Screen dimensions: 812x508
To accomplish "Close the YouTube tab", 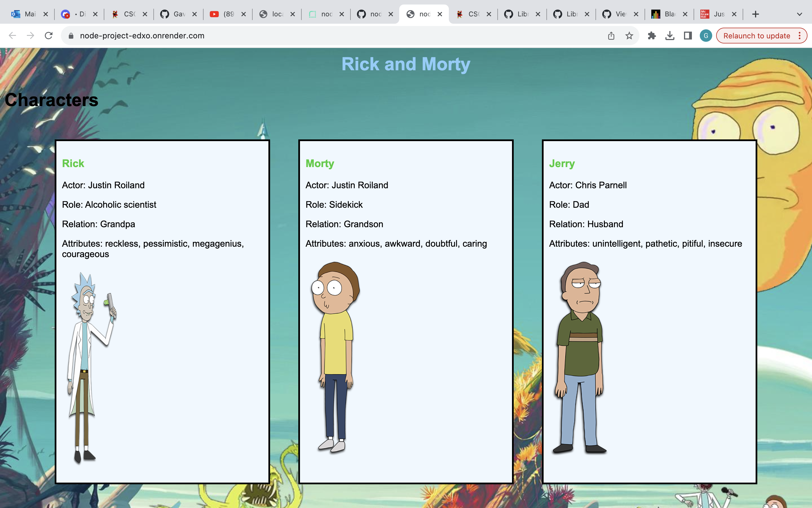I will [x=244, y=14].
